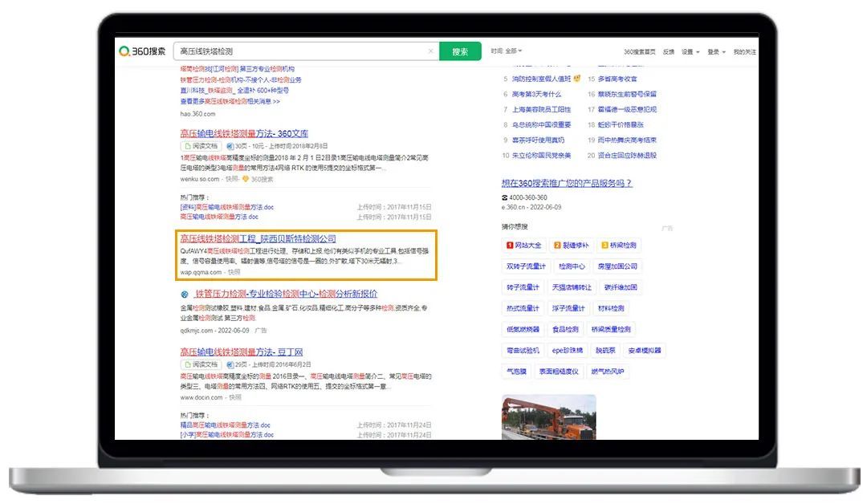Click blue icon beside 铁管压力检测 ad

tap(185, 295)
